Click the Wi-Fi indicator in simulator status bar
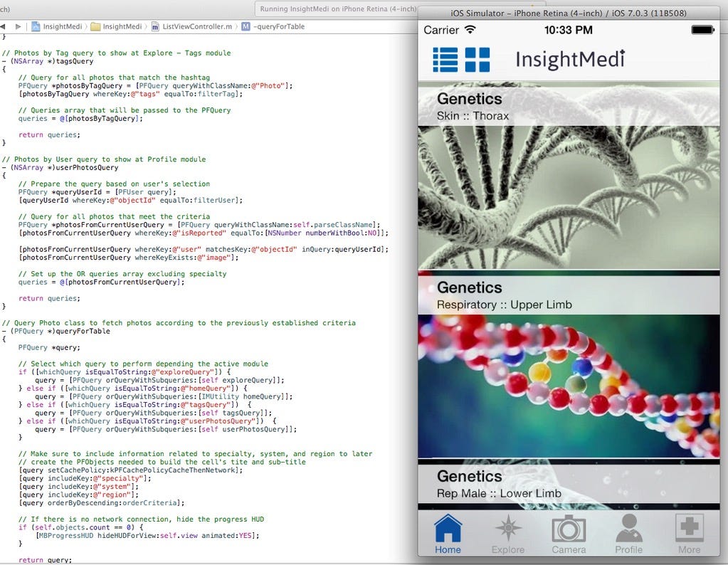Viewport: 728px width, 565px height. point(470,30)
